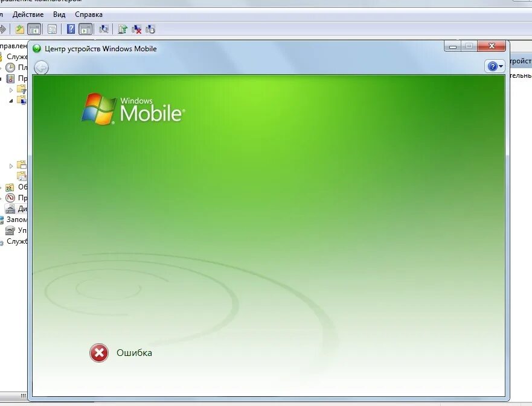
Task: Select the storage tree item 'Запом'
Action: pyautogui.click(x=13, y=220)
